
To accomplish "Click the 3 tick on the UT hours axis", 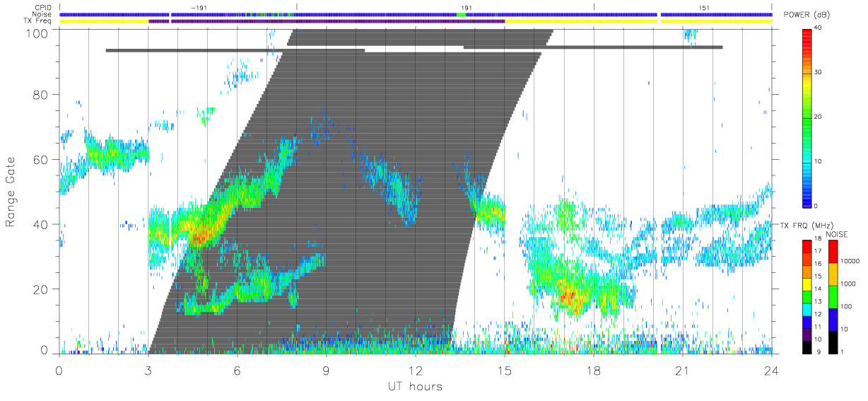I will (148, 369).
